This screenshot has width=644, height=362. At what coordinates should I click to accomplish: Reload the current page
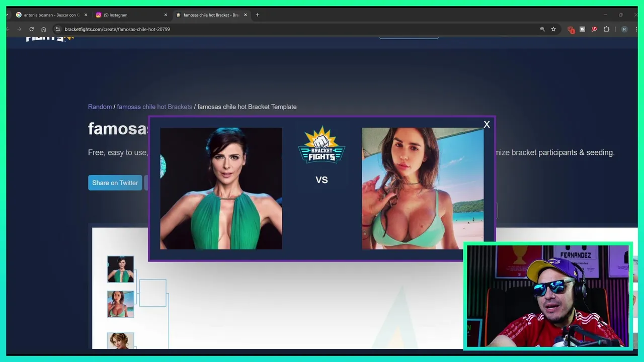click(x=31, y=29)
